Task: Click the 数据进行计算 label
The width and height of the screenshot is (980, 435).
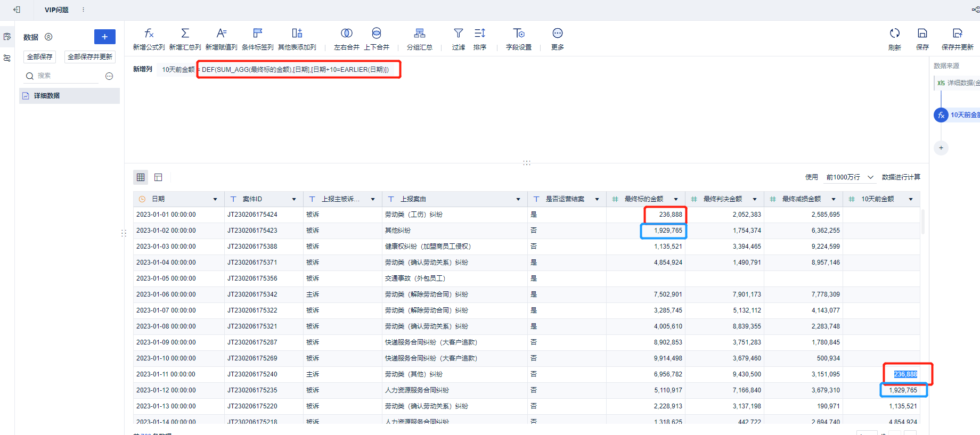Action: [901, 177]
